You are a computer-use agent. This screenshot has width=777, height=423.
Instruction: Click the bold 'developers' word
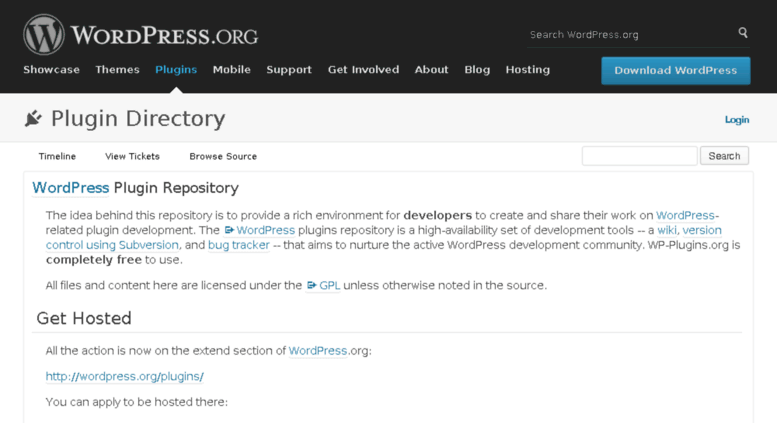438,215
